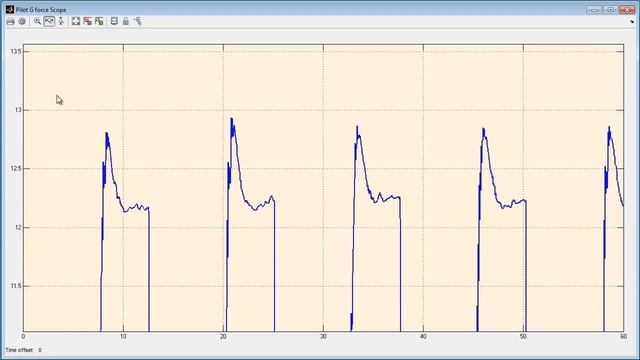Select the Zoom magnifier tool
Image resolution: width=640 pixels, height=360 pixels.
[37, 21]
